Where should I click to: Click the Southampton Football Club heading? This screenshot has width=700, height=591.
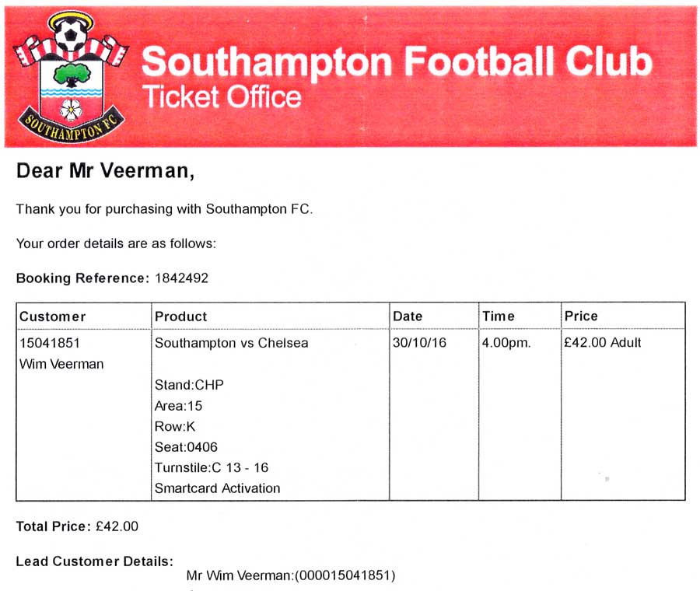[397, 62]
